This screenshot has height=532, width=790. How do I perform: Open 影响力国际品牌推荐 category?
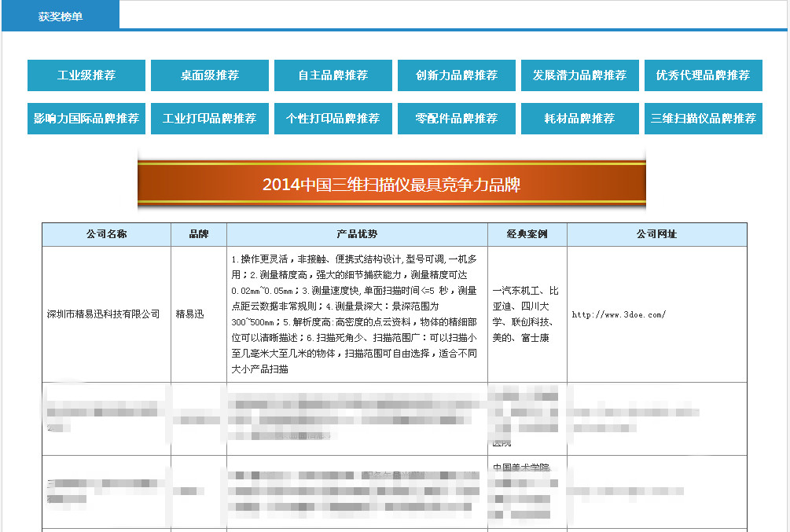click(86, 119)
